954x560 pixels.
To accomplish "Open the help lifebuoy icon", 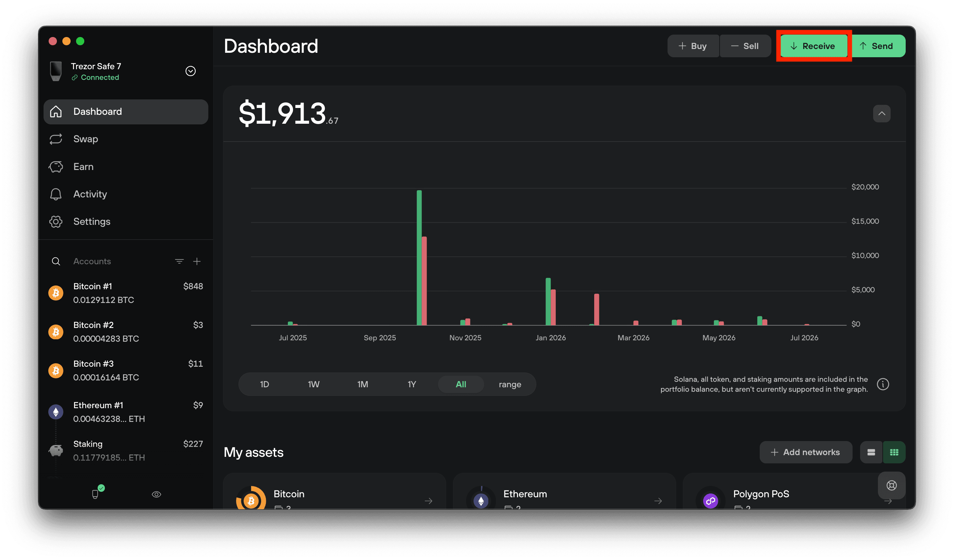I will [892, 485].
